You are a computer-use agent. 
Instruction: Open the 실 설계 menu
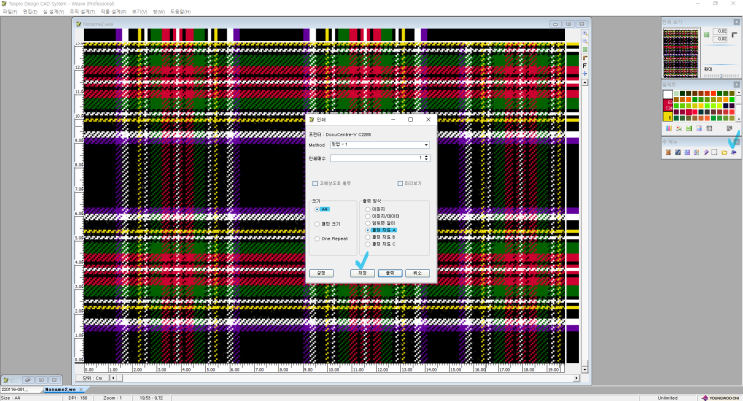coord(53,12)
